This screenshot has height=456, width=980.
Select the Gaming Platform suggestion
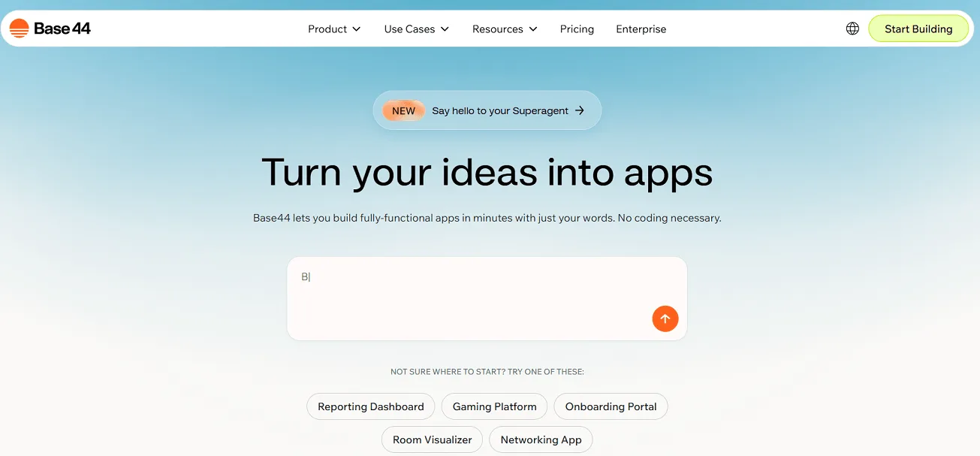point(494,406)
